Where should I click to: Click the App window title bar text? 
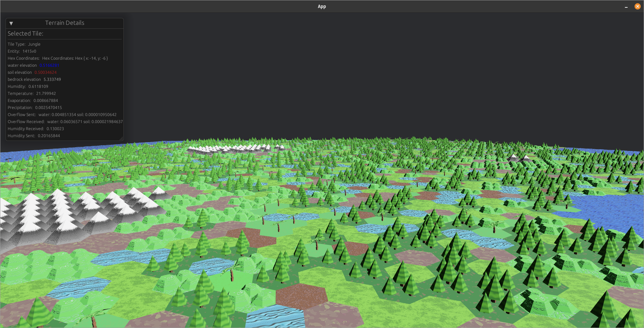click(322, 6)
